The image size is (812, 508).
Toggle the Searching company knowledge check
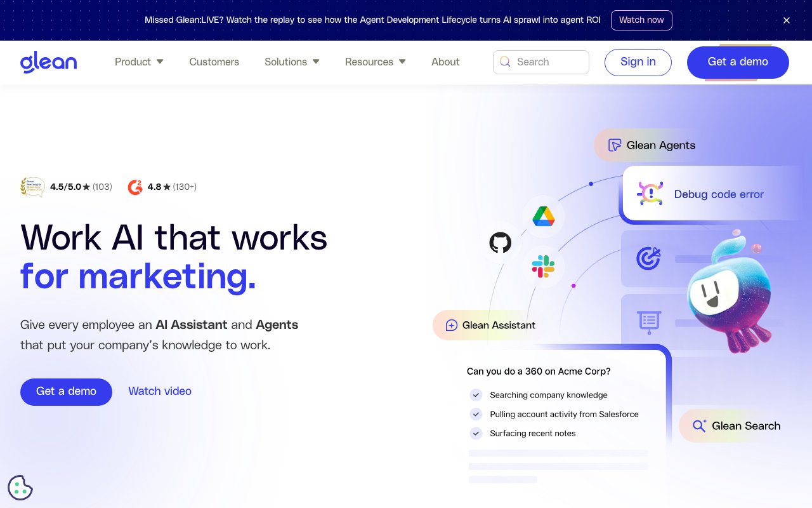click(476, 395)
